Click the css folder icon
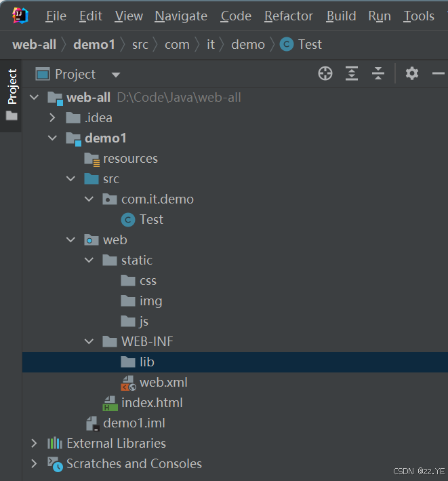This screenshot has height=481, width=448. pyautogui.click(x=128, y=280)
